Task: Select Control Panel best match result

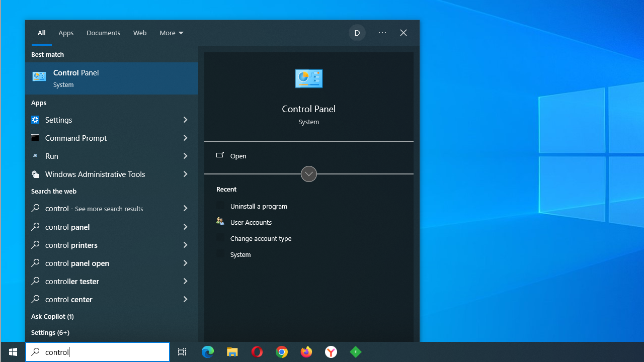Action: point(112,78)
